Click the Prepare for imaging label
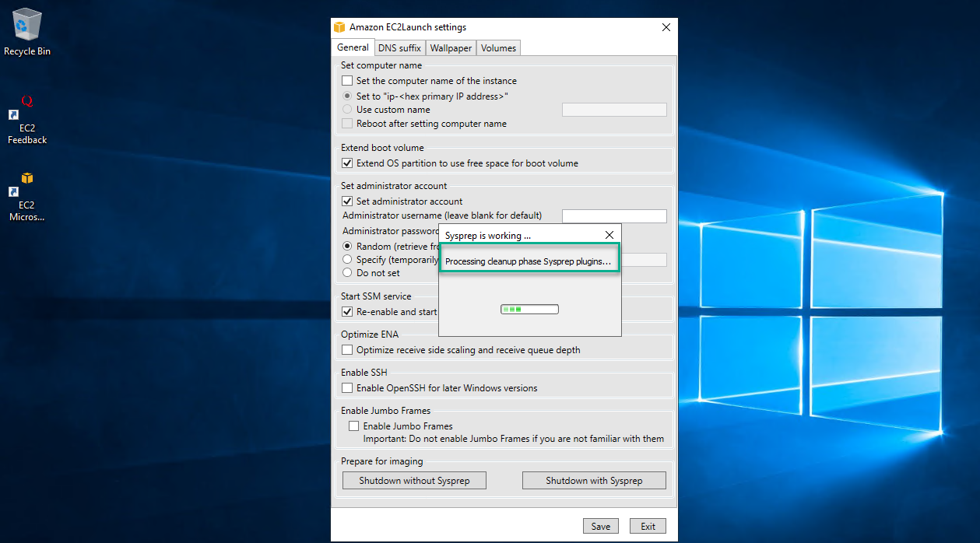 tap(382, 461)
